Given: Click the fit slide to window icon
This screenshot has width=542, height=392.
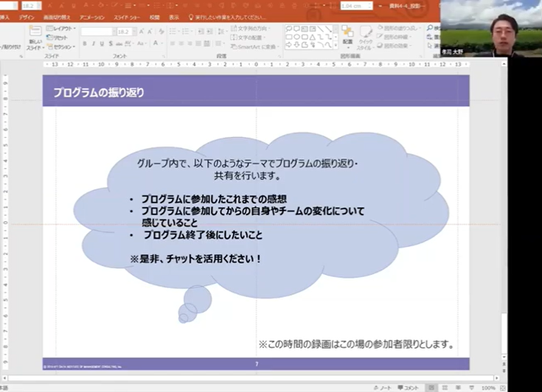Looking at the screenshot, I should click(504, 388).
